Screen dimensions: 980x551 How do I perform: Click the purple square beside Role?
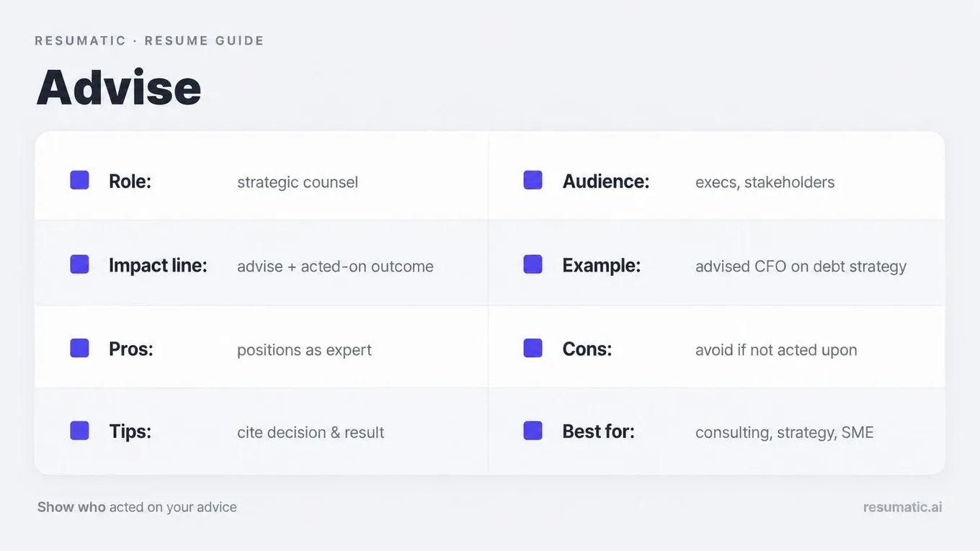coord(79,180)
